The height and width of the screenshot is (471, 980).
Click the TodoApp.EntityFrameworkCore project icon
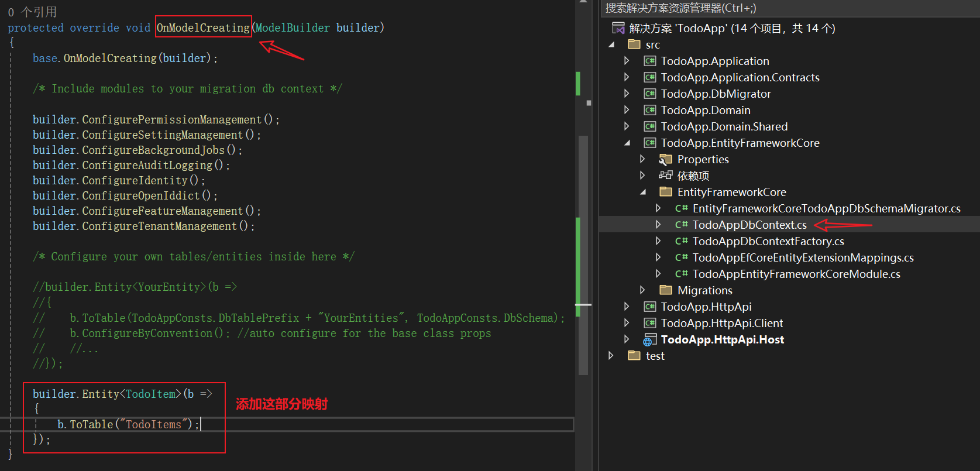(649, 143)
